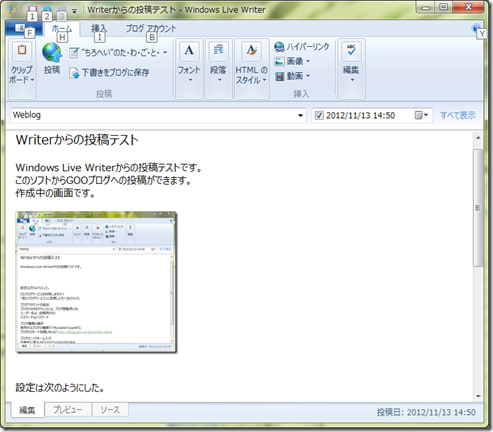This screenshot has width=493, height=432.
Task: Open the blog account selector dropdown arrow
Action: (165, 53)
